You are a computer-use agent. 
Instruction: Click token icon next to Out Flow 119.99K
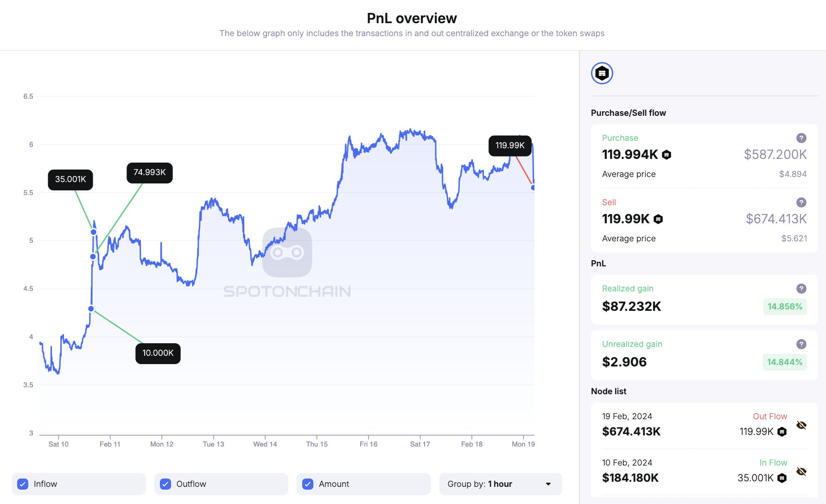782,432
